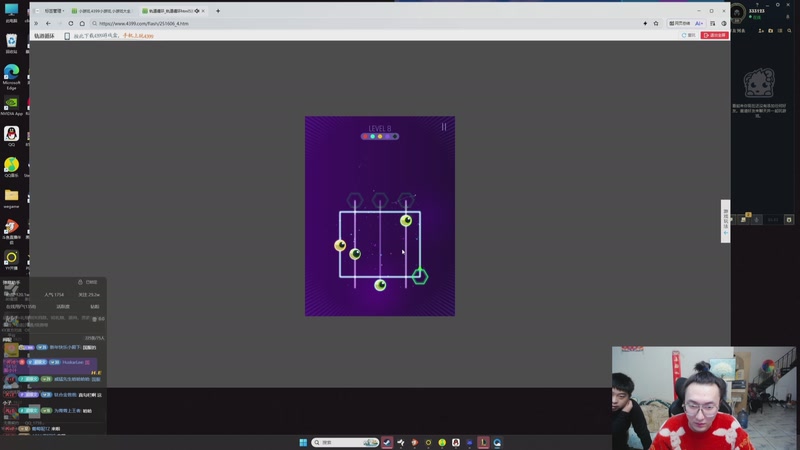Open the Windows Start menu

303,442
